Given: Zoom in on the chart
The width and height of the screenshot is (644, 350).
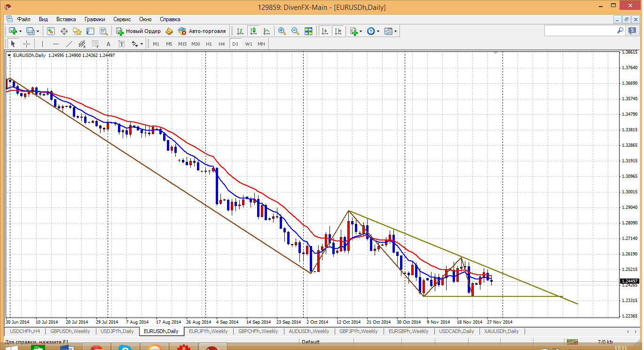Looking at the screenshot, I should 282,31.
